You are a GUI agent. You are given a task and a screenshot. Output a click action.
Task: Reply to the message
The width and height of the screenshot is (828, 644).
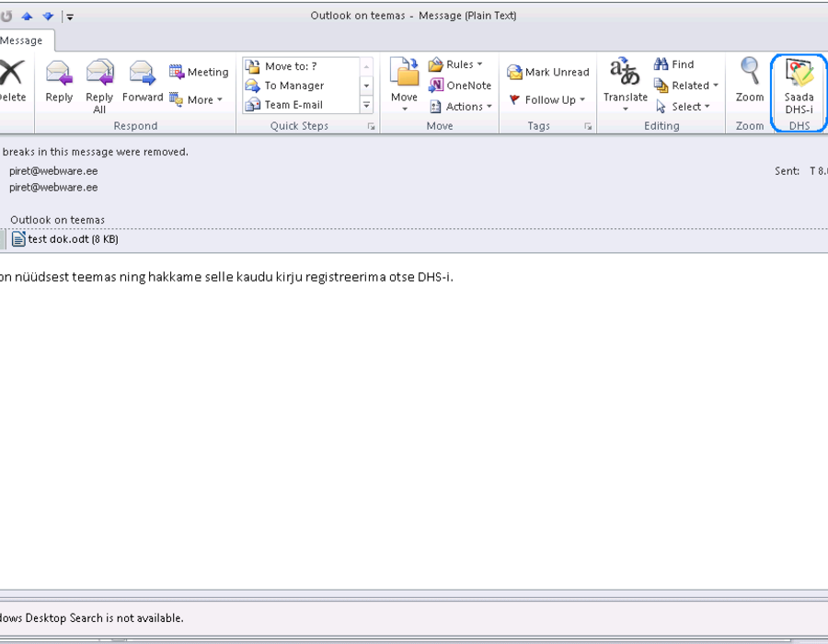coord(59,81)
